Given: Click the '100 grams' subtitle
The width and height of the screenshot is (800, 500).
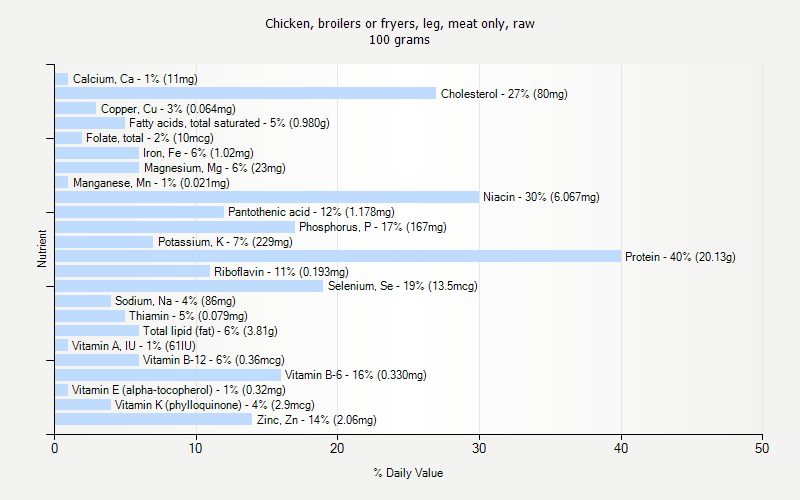Looking at the screenshot, I should [400, 40].
